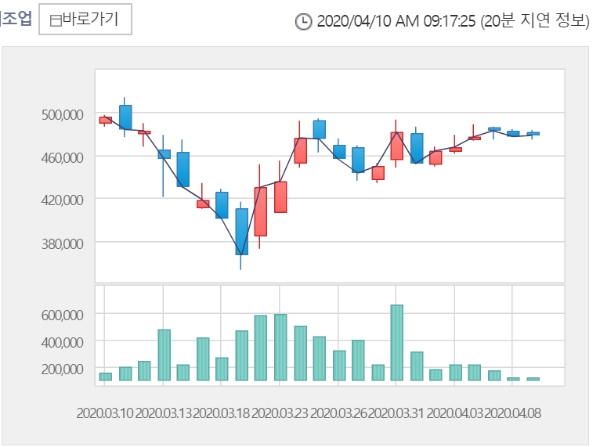Click the 20분 지연 정보 delay notice

click(x=535, y=21)
